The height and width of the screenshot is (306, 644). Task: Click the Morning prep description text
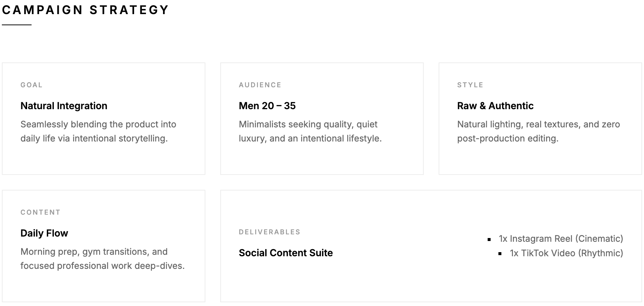coord(103,258)
